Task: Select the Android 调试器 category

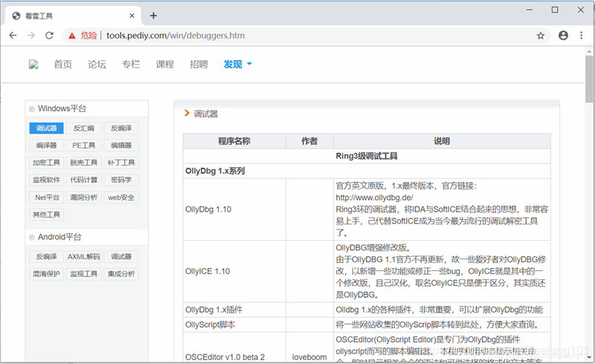Action: pyautogui.click(x=121, y=257)
